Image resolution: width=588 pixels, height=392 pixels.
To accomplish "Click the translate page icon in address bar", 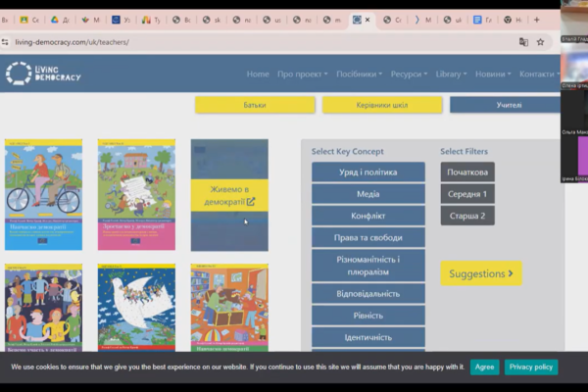I will point(523,42).
